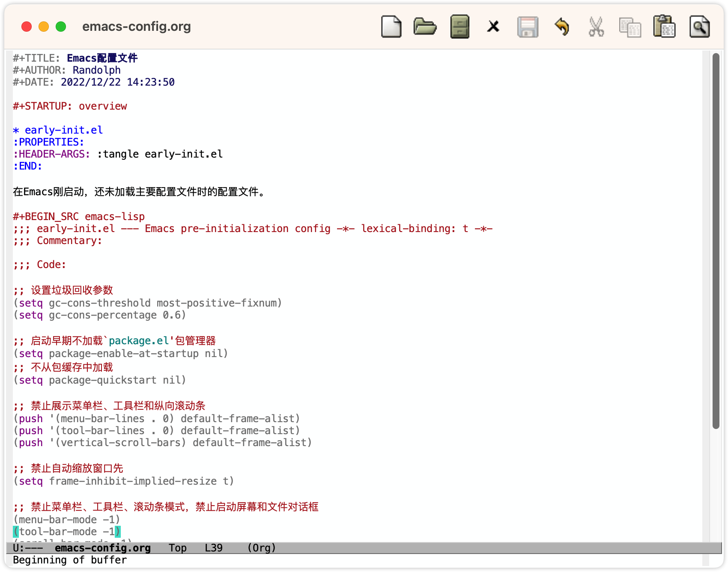Screen dimensions: 728x572
Task: Click the window title 'emacs-config.org'
Action: click(x=137, y=27)
